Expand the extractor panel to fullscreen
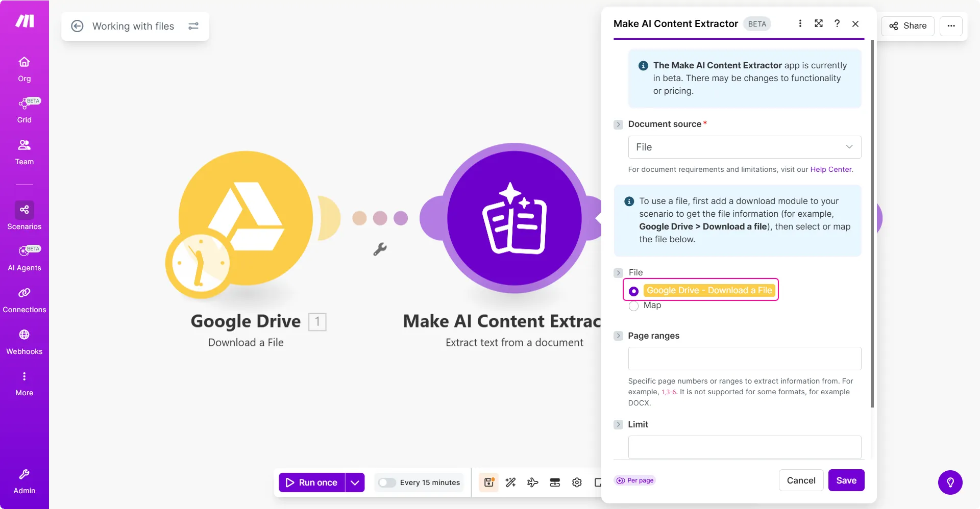This screenshot has height=509, width=980. 819,23
